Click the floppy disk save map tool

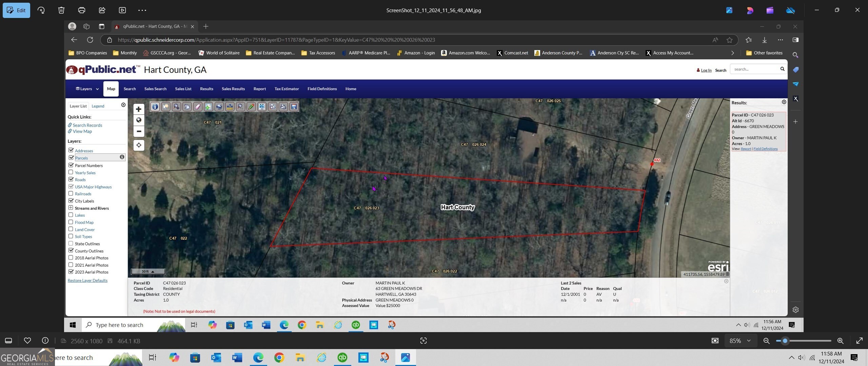point(294,107)
